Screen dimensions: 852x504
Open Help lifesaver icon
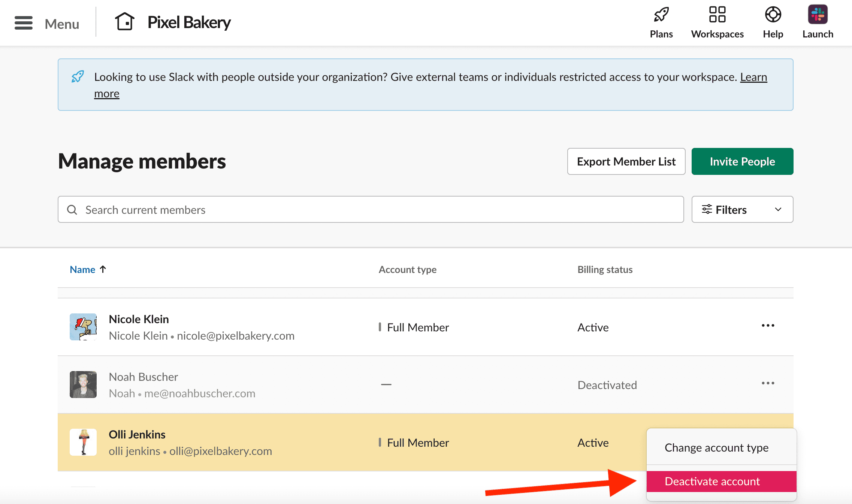[773, 15]
